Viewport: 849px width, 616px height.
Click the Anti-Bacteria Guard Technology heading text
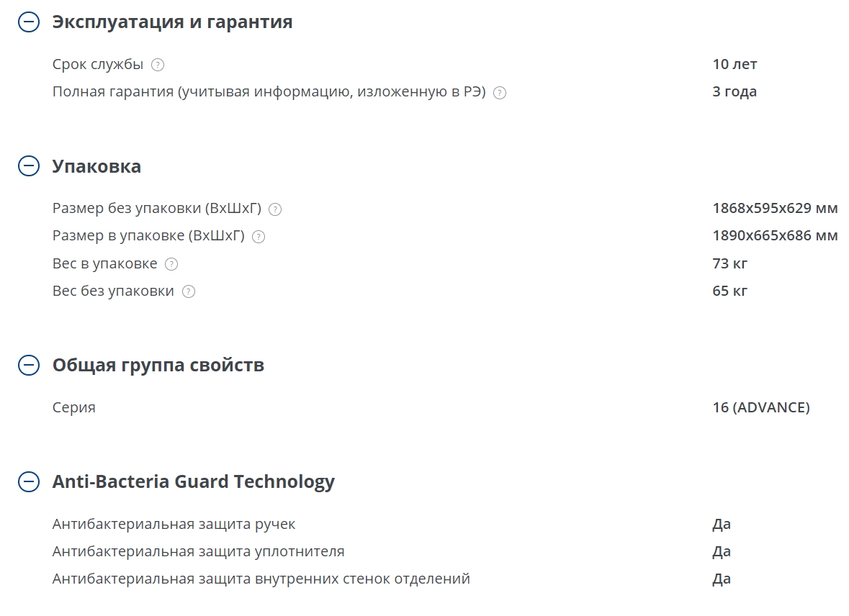pyautogui.click(x=193, y=482)
